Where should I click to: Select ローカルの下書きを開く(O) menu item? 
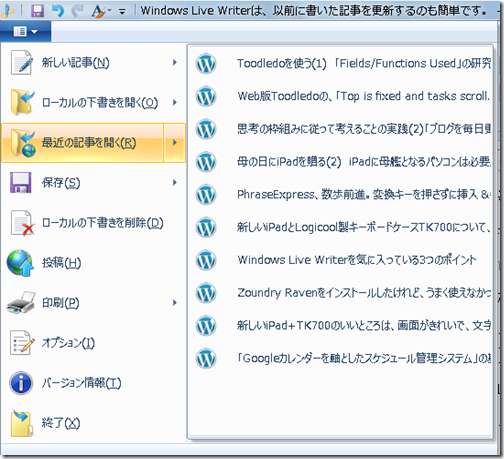click(x=93, y=102)
